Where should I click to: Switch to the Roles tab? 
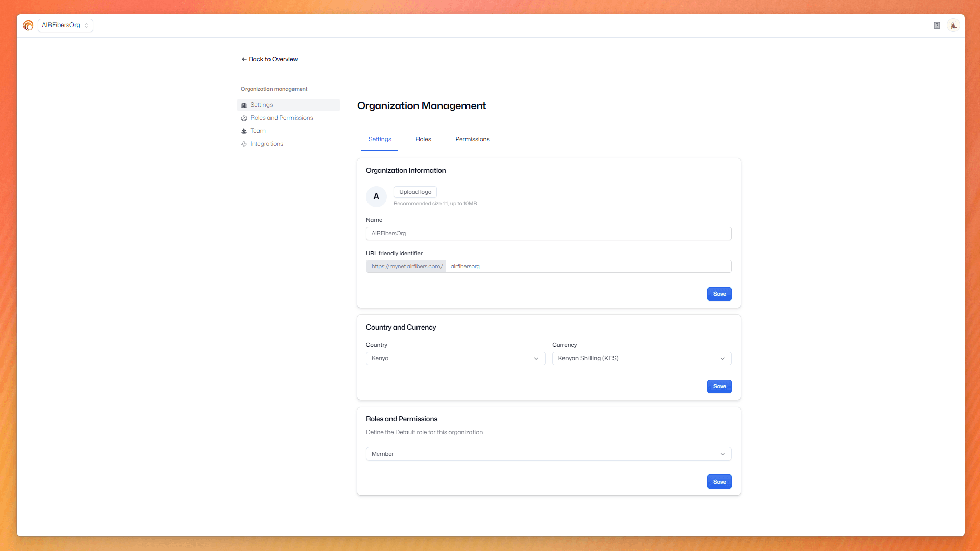click(423, 139)
